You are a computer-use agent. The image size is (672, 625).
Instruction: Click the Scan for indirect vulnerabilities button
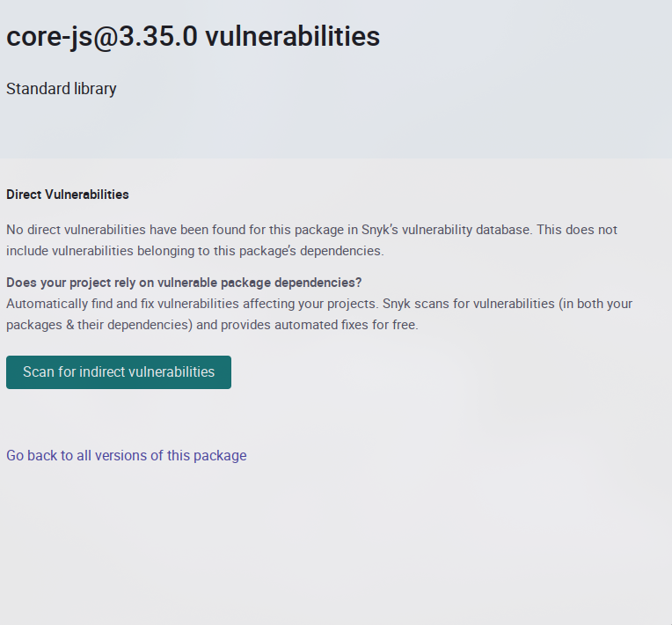[119, 372]
